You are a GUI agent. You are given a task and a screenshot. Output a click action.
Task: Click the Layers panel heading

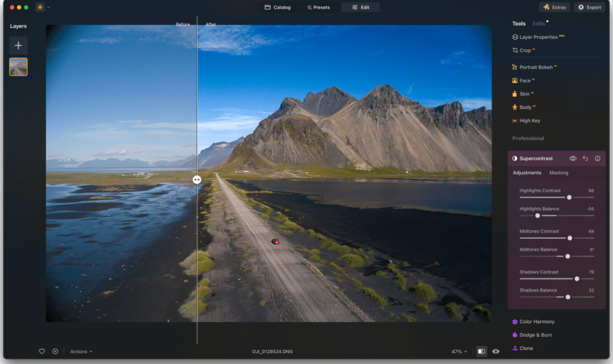[19, 26]
